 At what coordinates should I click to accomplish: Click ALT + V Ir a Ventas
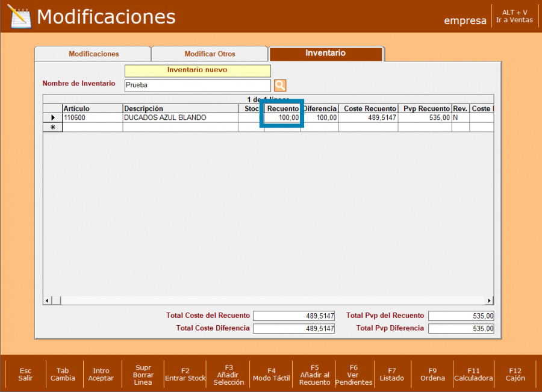click(x=514, y=16)
